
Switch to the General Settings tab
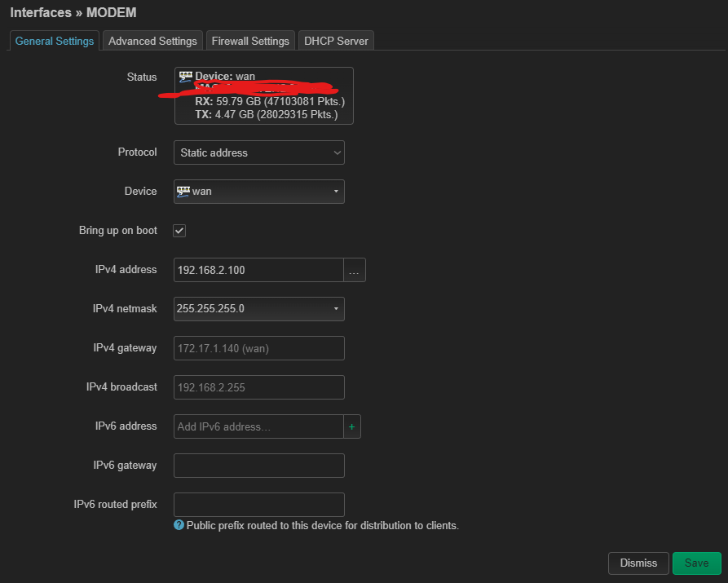coord(55,41)
